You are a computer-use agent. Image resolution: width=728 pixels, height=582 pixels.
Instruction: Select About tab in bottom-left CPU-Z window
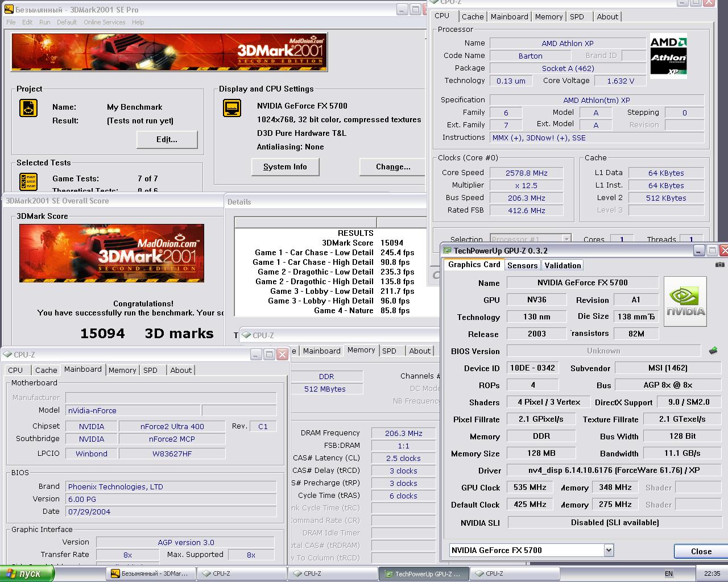(x=181, y=370)
